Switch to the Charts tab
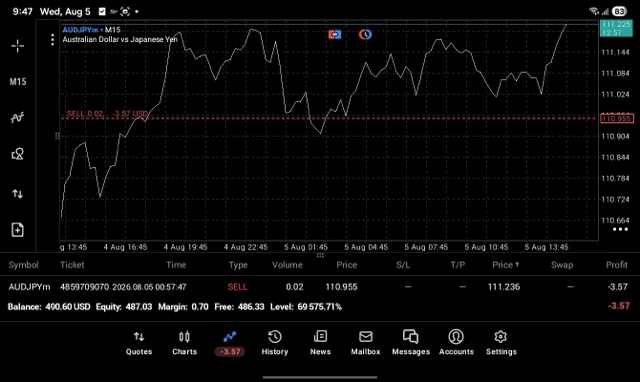Image resolution: width=640 pixels, height=382 pixels. (x=184, y=343)
